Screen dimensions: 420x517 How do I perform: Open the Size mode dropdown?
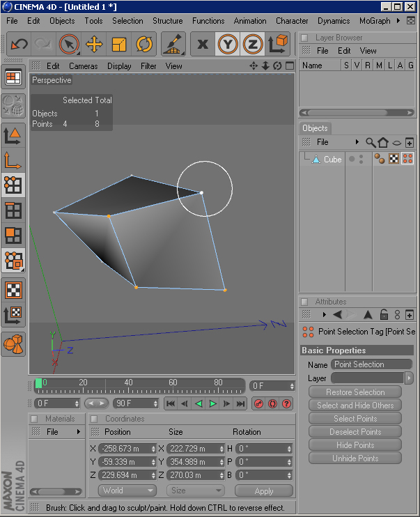[196, 491]
